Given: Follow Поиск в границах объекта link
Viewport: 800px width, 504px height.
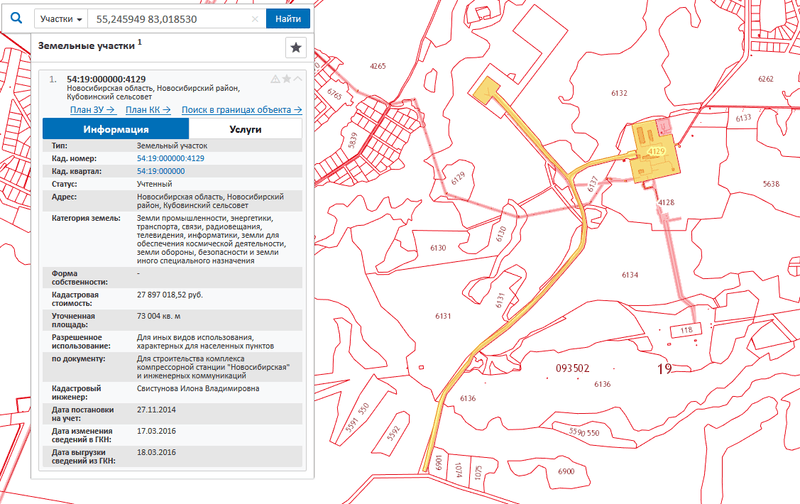Looking at the screenshot, I should (x=243, y=110).
